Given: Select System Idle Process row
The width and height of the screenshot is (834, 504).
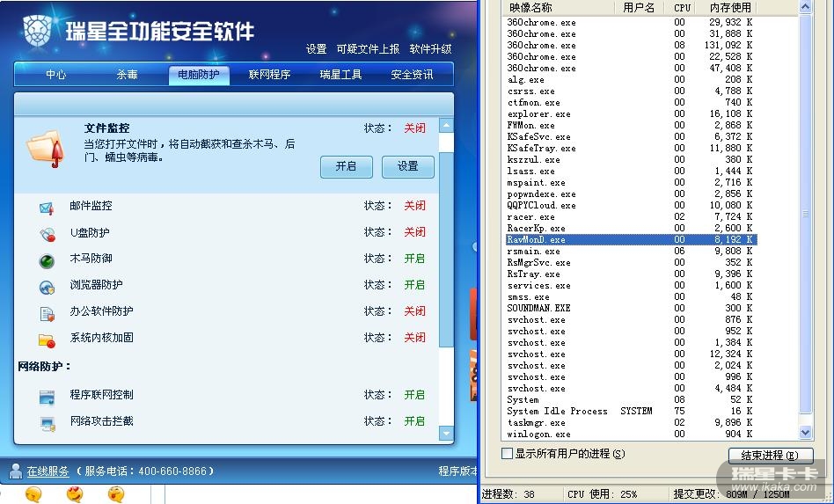Looking at the screenshot, I should pos(630,411).
